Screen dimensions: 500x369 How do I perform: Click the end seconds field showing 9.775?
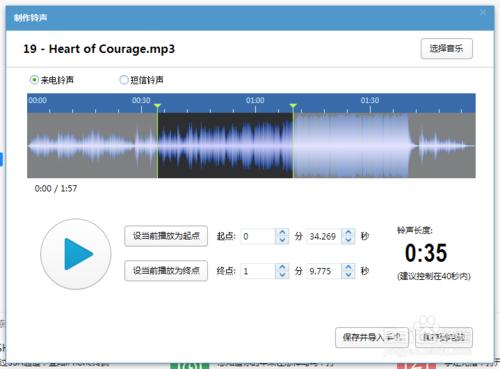[324, 271]
